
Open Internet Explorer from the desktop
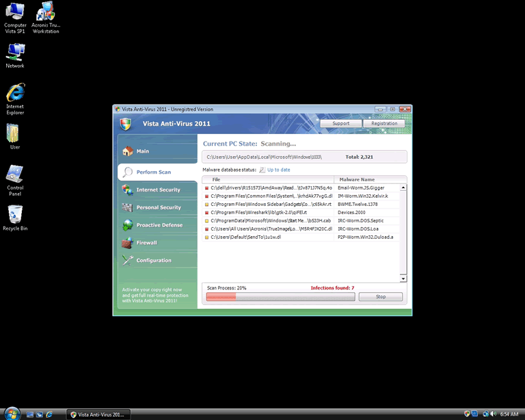click(x=15, y=94)
